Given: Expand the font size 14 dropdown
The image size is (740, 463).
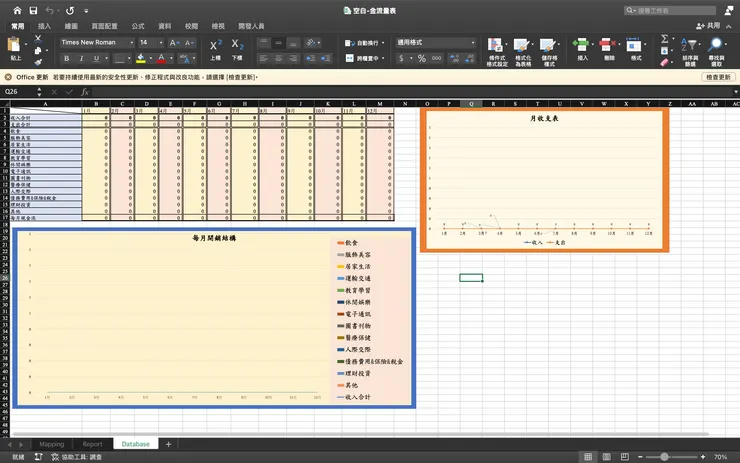Looking at the screenshot, I should 160,43.
